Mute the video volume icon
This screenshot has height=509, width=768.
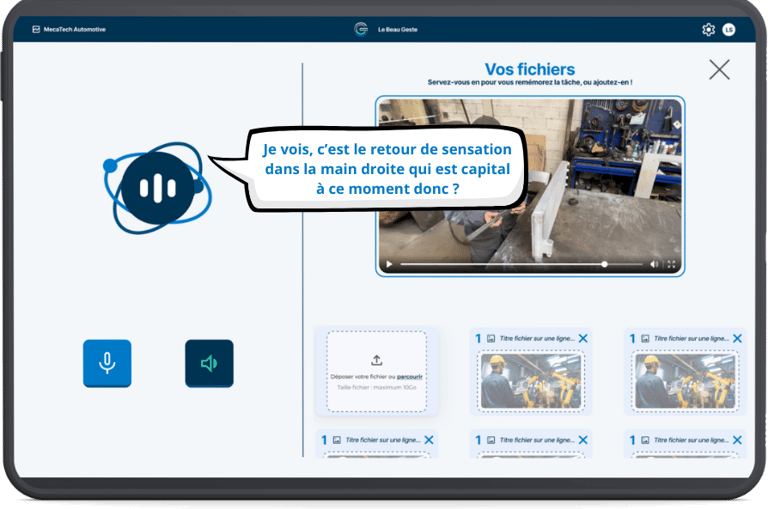pyautogui.click(x=654, y=264)
